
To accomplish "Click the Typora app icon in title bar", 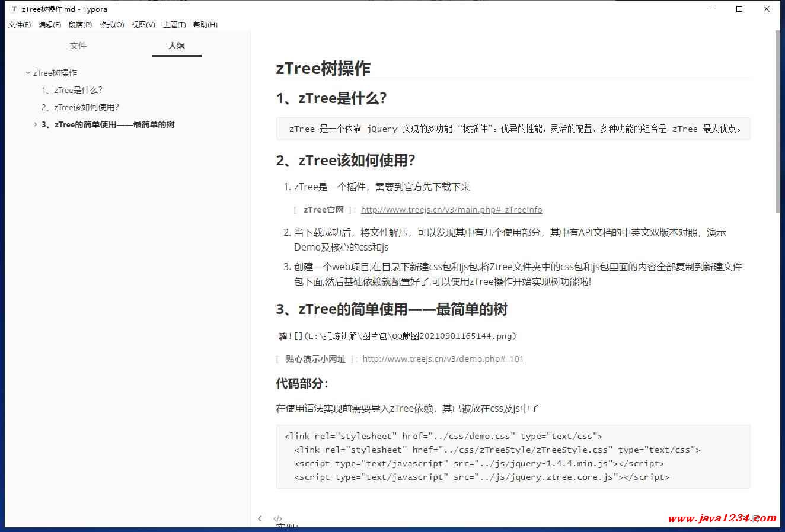I will 14,9.
